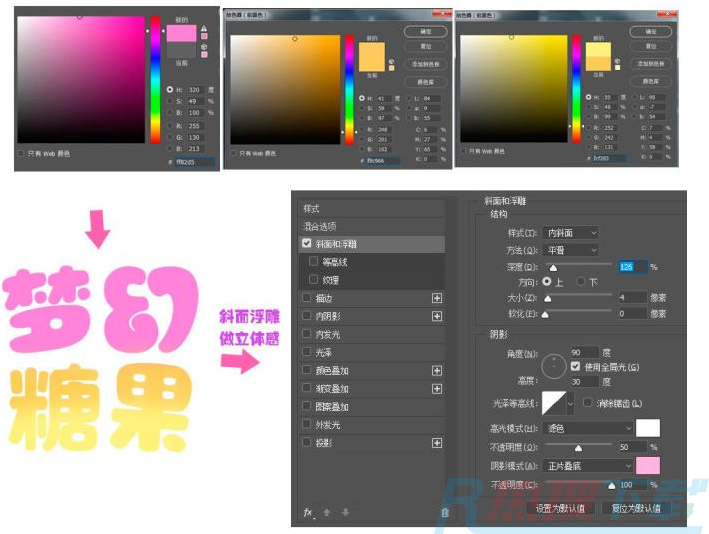Screen dimensions: 709x534
Task: Click the trash delete effect icon
Action: (x=445, y=511)
